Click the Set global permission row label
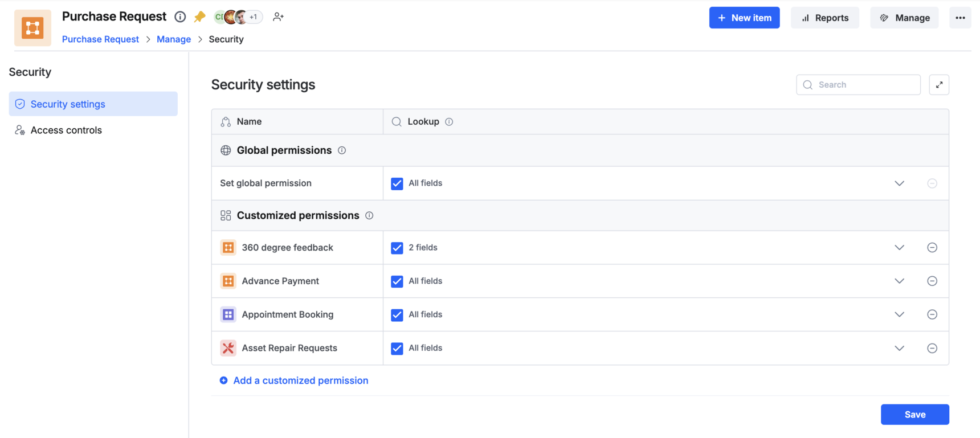980x438 pixels. point(266,183)
